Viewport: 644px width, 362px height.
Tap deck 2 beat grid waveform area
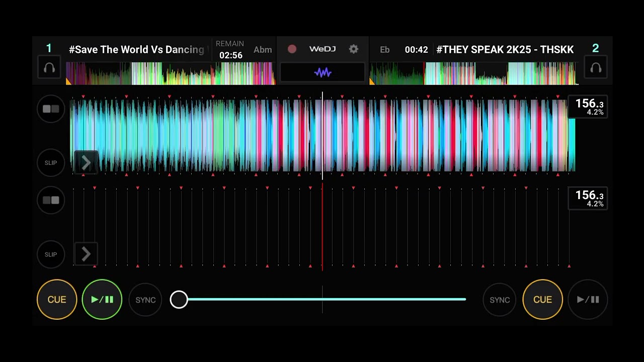pyautogui.click(x=322, y=227)
